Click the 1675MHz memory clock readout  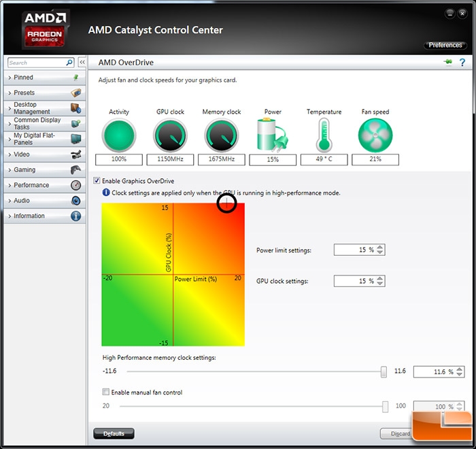pos(221,159)
